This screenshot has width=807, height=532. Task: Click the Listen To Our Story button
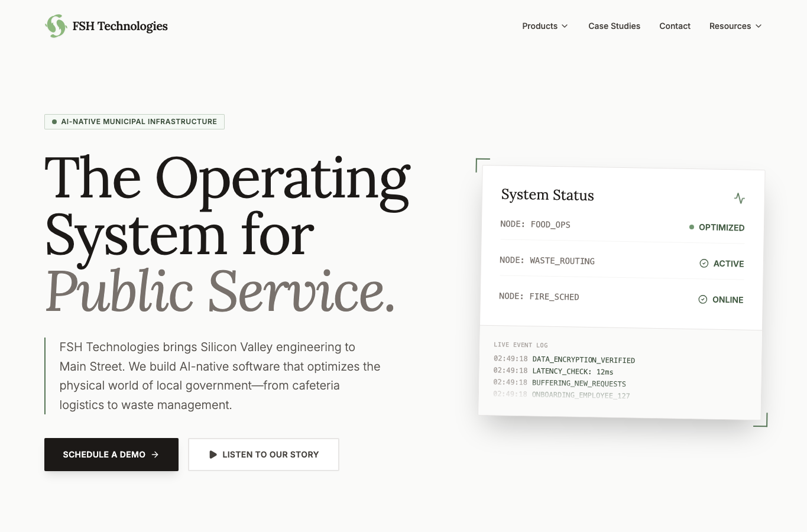click(x=264, y=455)
